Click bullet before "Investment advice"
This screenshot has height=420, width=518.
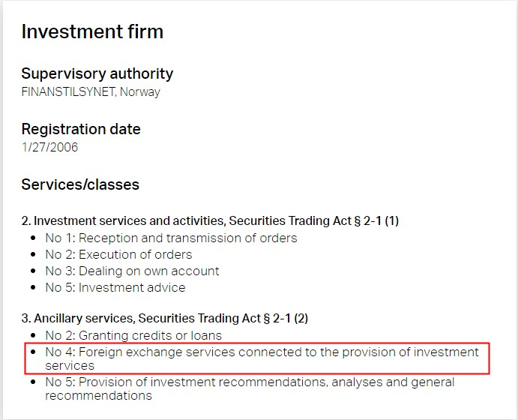pyautogui.click(x=34, y=288)
